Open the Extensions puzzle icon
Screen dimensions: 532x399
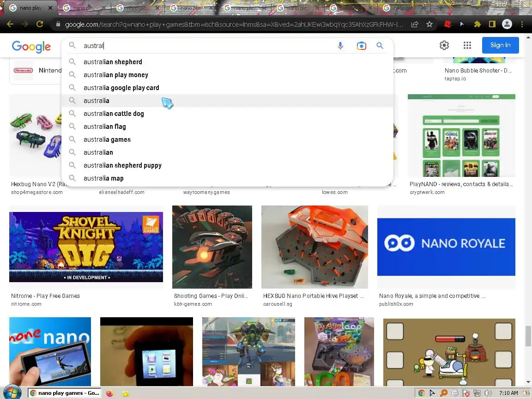478,24
